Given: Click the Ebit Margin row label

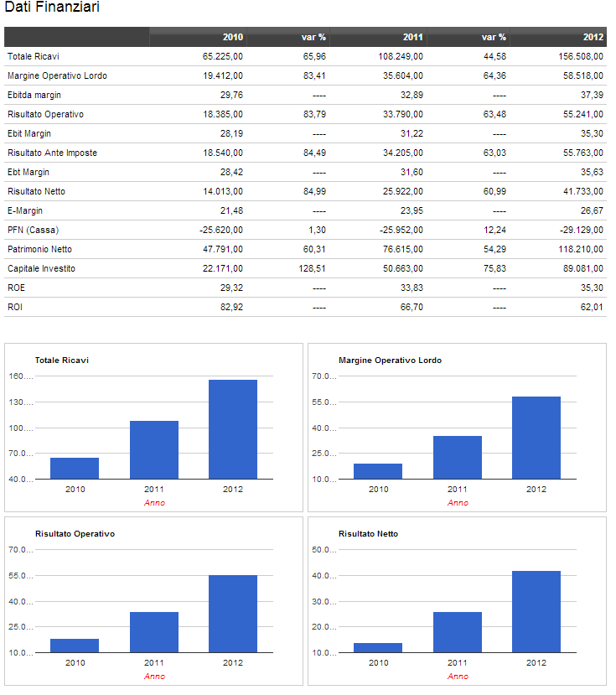Looking at the screenshot, I should [x=29, y=133].
